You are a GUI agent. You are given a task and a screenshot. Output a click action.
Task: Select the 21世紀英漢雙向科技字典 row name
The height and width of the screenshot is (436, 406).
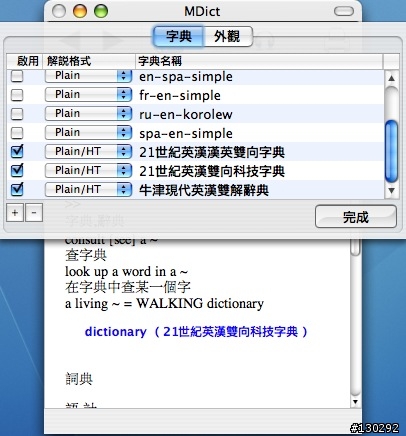[212, 171]
